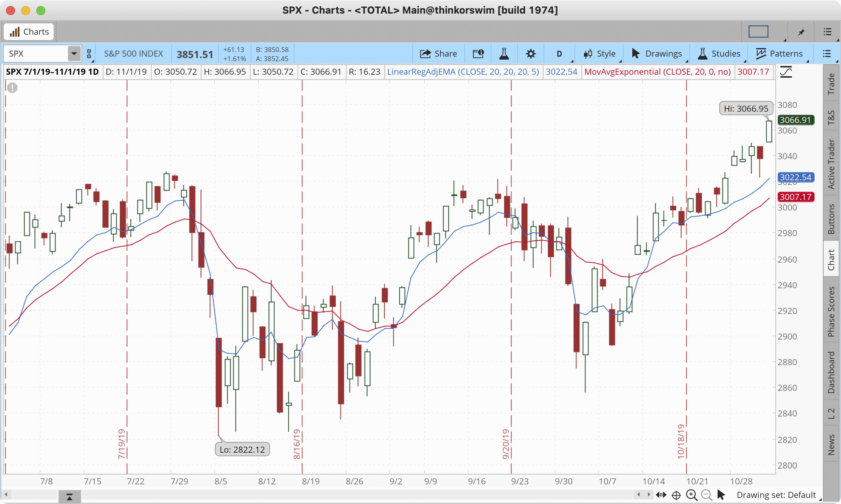The image size is (841, 504).
Task: Open the chart description info icon
Action: pyautogui.click(x=478, y=54)
